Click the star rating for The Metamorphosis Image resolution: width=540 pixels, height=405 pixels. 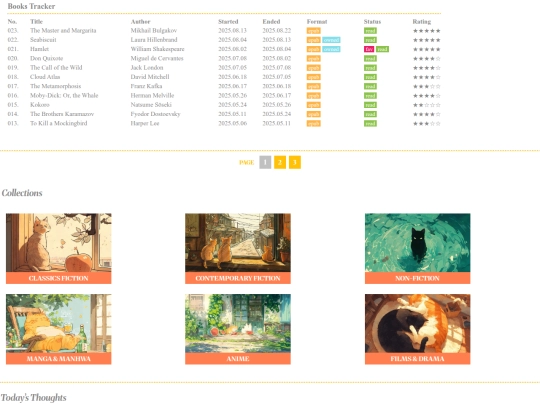click(x=427, y=86)
